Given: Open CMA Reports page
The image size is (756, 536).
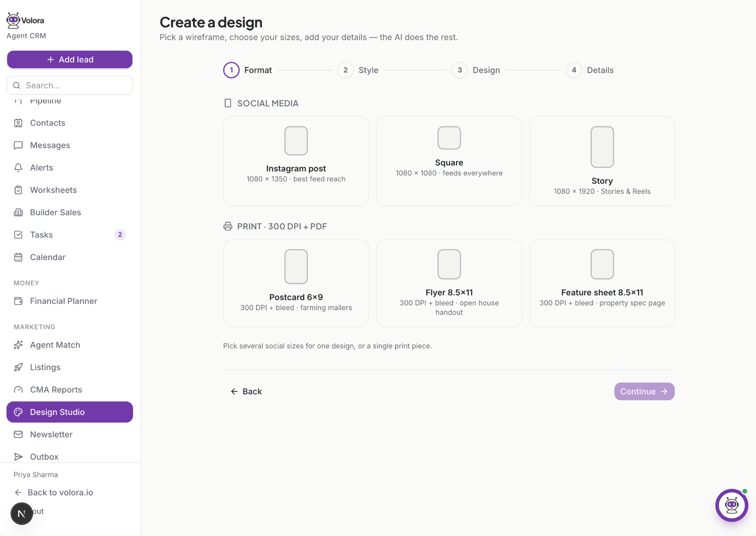Looking at the screenshot, I should click(x=70, y=390).
